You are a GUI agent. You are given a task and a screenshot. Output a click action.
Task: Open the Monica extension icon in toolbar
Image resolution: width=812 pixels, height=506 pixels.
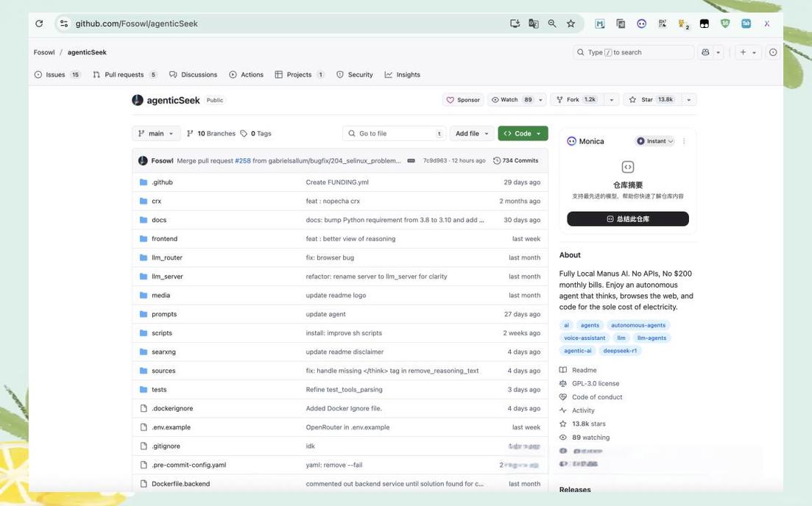point(642,24)
